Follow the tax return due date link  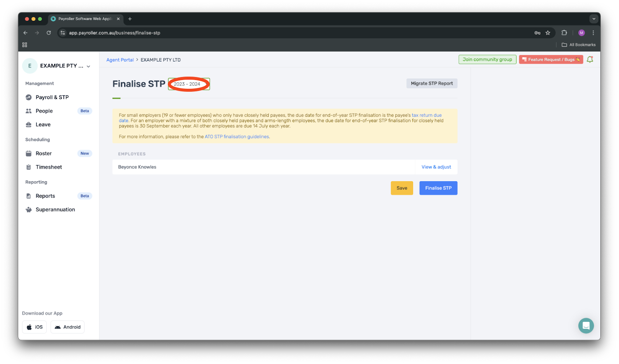pos(427,115)
